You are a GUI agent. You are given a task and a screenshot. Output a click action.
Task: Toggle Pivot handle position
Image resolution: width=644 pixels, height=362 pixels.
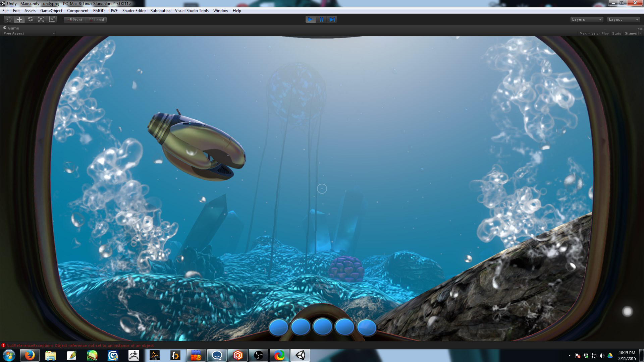click(x=75, y=20)
